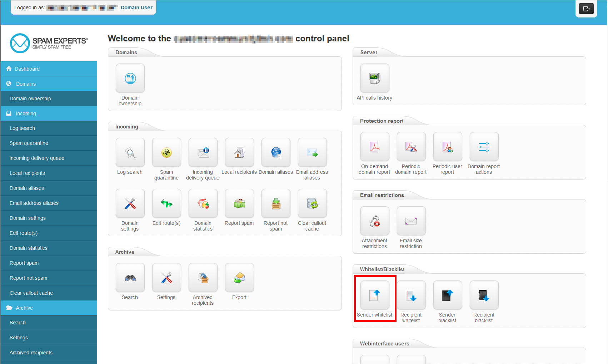Click the On-demand domain report icon
Image resolution: width=608 pixels, height=364 pixels.
(x=374, y=147)
